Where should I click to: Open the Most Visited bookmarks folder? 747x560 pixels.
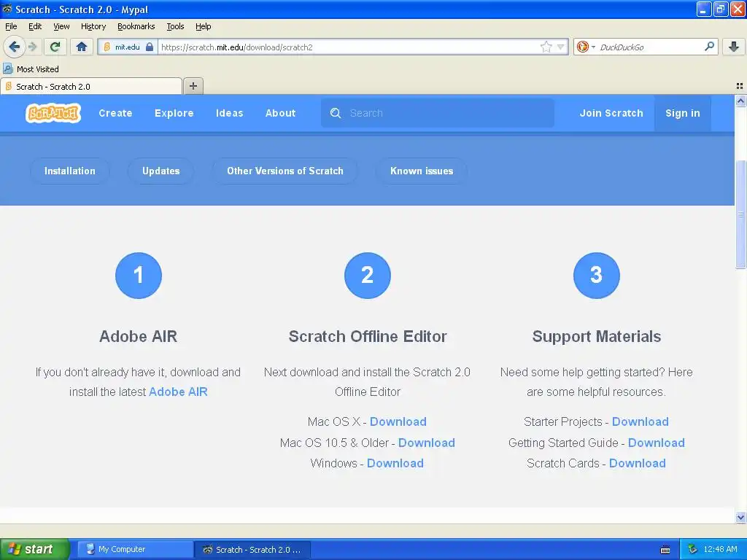(x=31, y=69)
